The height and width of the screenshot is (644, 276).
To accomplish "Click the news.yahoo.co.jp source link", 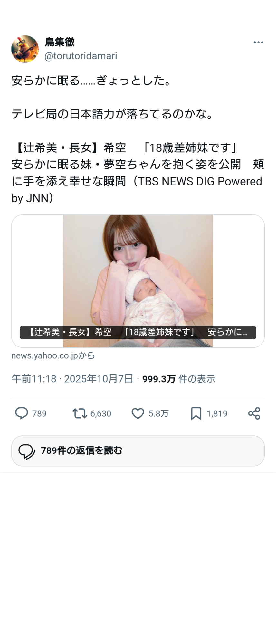I will tap(53, 355).
